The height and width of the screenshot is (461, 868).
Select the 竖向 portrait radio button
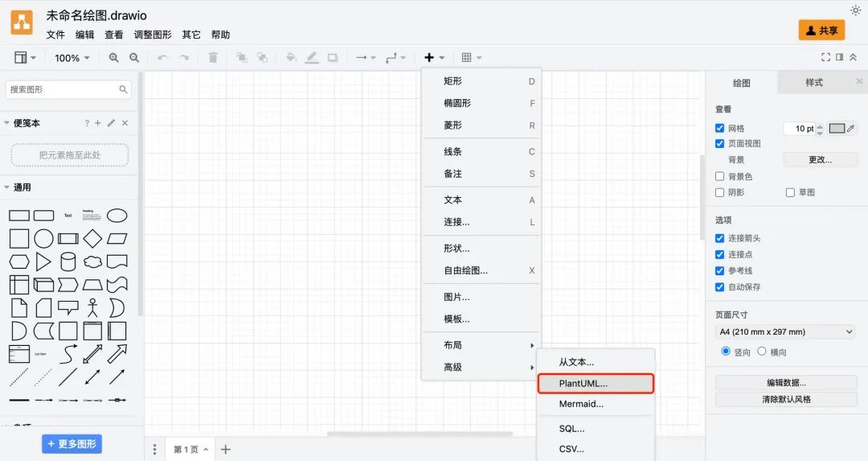(726, 352)
